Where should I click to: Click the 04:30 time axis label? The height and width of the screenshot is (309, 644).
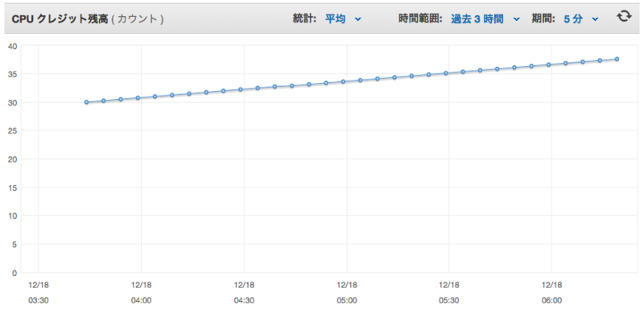[244, 300]
